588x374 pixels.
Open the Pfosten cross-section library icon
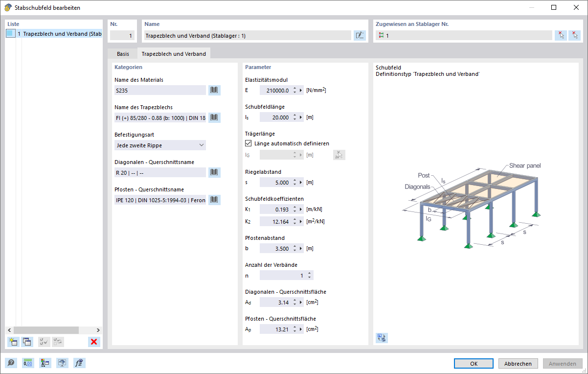(x=214, y=200)
